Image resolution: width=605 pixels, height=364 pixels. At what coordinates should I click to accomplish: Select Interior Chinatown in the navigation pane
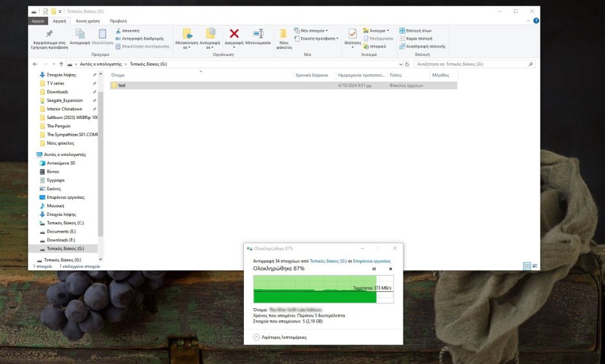pyautogui.click(x=64, y=109)
